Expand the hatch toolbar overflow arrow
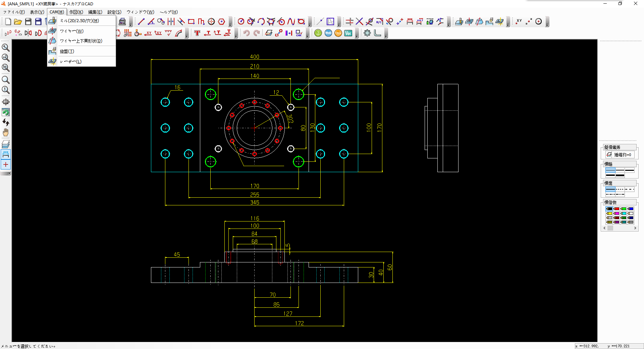Image resolution: width=644 pixels, height=349 pixels. [x=339, y=22]
